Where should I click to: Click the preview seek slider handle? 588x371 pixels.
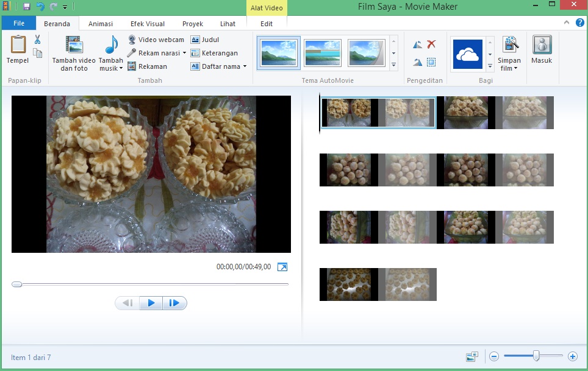pyautogui.click(x=17, y=284)
